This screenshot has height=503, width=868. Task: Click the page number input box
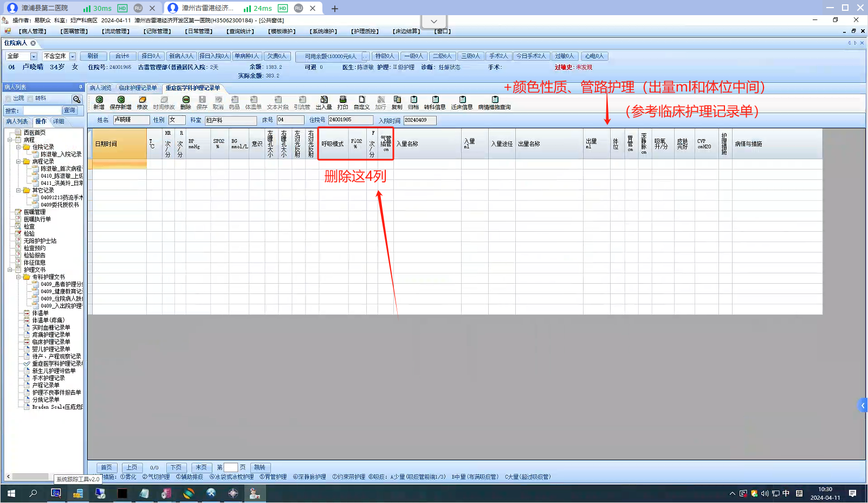pyautogui.click(x=231, y=467)
